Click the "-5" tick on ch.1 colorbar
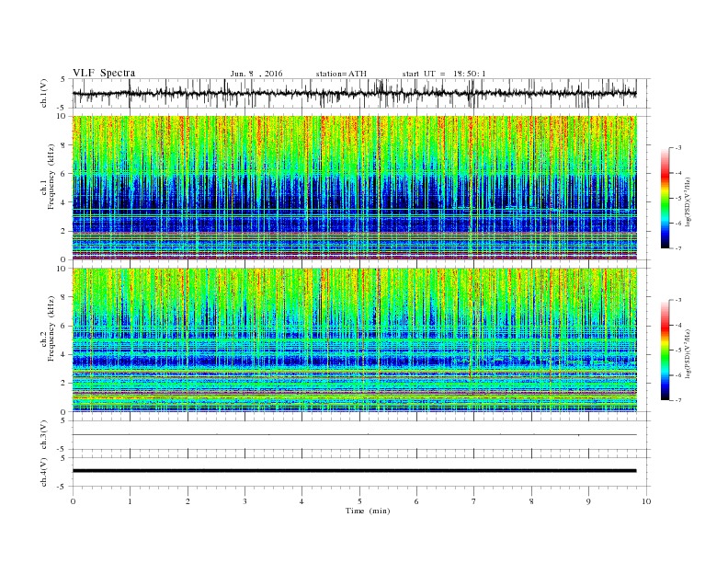The width and height of the screenshot is (728, 563). 677,199
